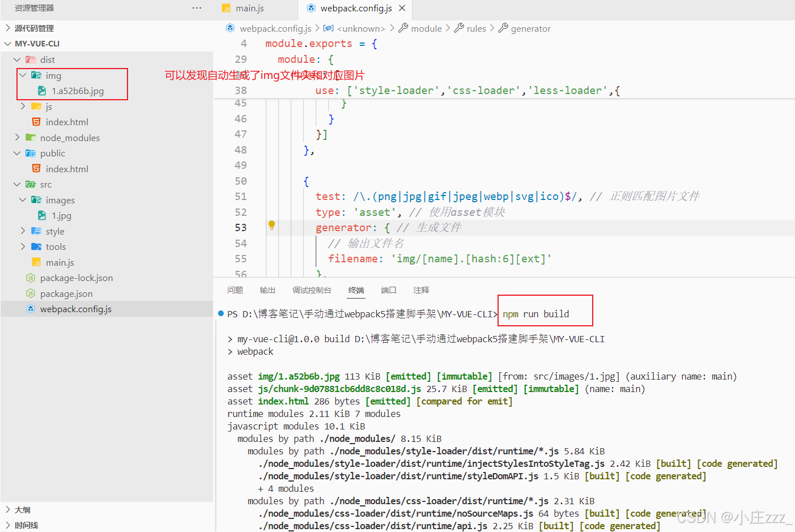Open the 端口 ports panel tab
Image resolution: width=795 pixels, height=532 pixels.
click(389, 290)
